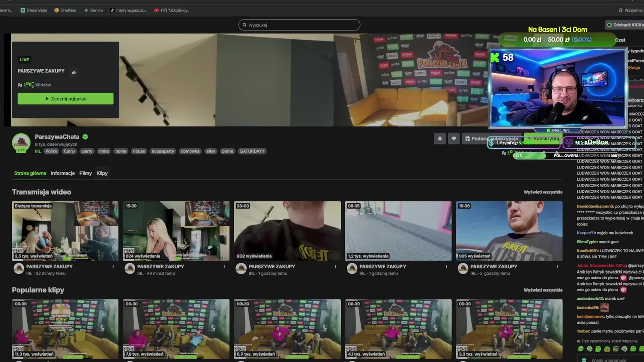Select the domówka tag

[190, 151]
